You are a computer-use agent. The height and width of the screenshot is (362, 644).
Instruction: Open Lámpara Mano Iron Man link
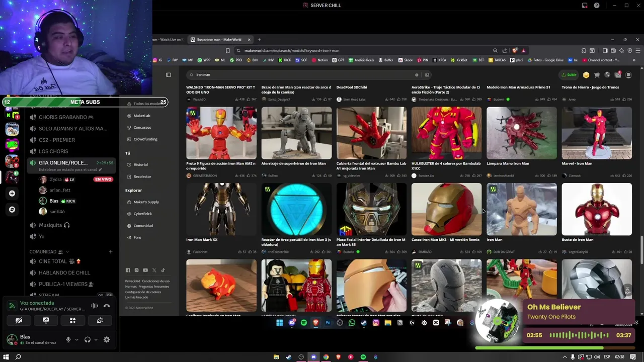[508, 163]
